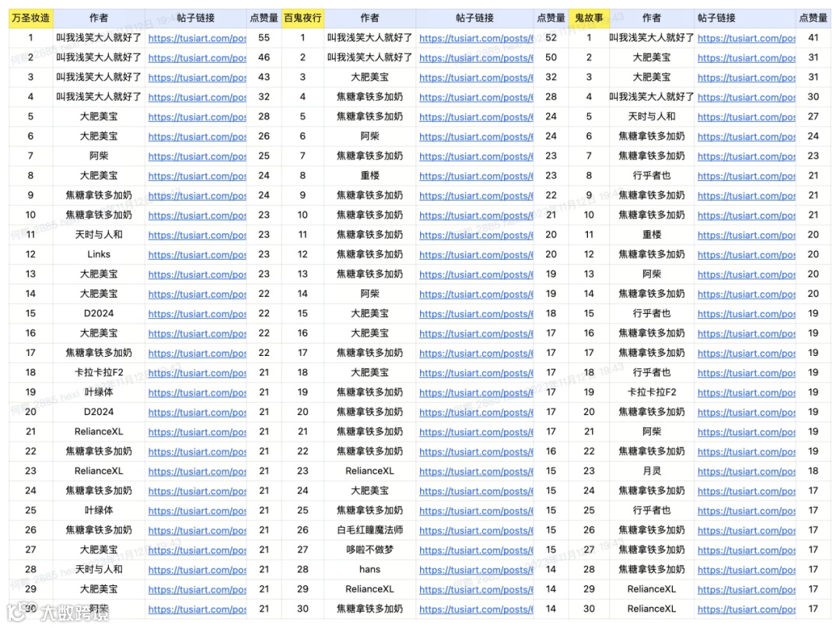Screen dimensions: 840x628
Task: Select the like count cell showing 43
Action: click(x=264, y=77)
